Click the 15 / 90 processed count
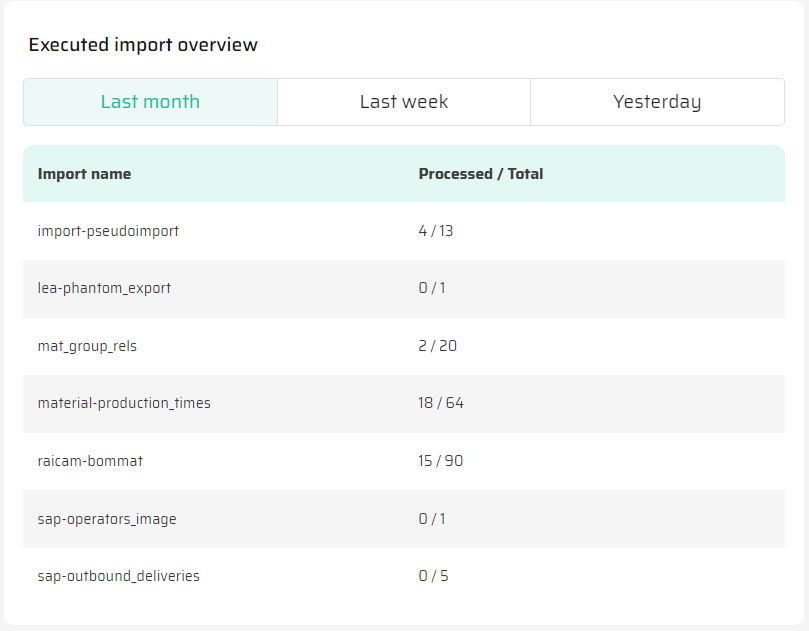Screen dimensions: 809x631 tap(440, 461)
